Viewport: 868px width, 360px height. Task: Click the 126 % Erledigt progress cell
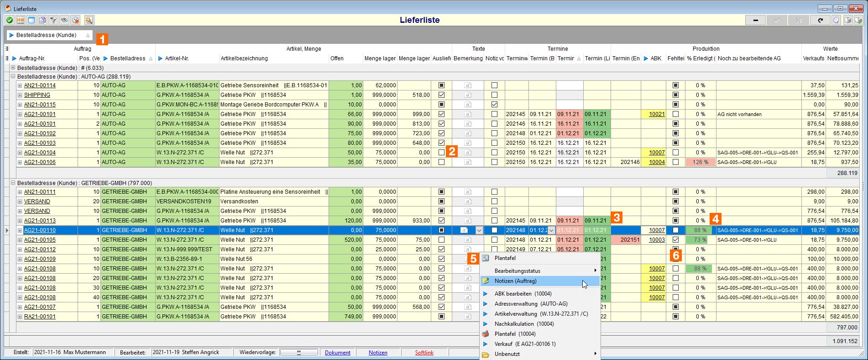tap(701, 162)
